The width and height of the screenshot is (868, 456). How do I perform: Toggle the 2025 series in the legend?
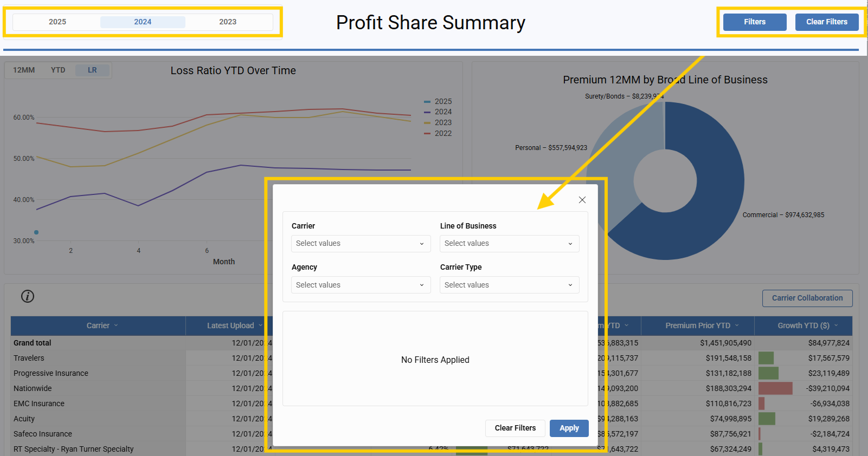click(438, 101)
